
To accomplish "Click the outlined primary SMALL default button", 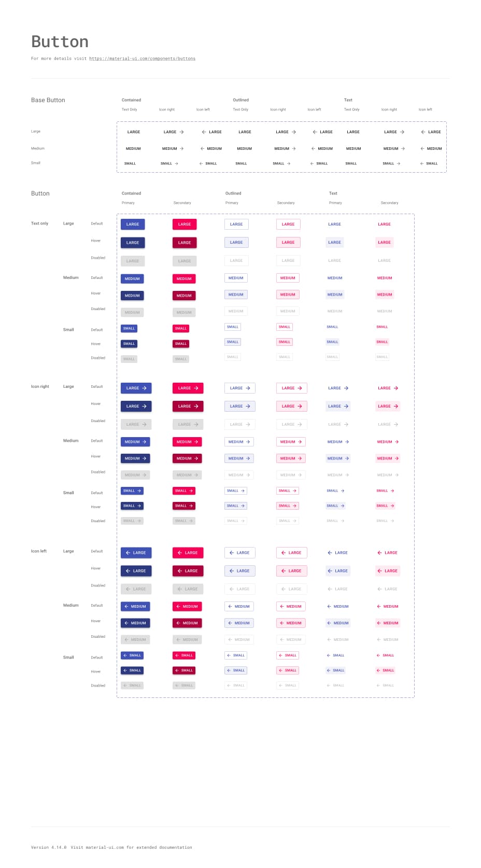I will tap(232, 327).
